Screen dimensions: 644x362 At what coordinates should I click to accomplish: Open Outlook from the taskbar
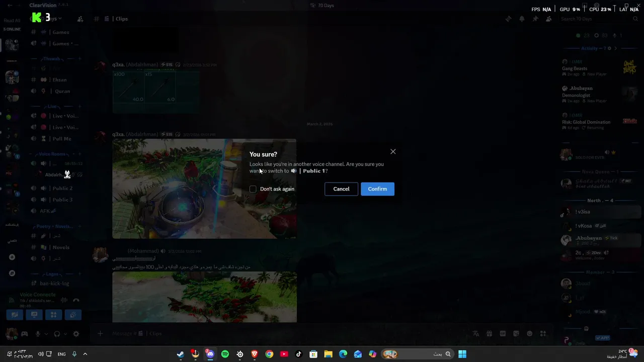click(x=358, y=354)
